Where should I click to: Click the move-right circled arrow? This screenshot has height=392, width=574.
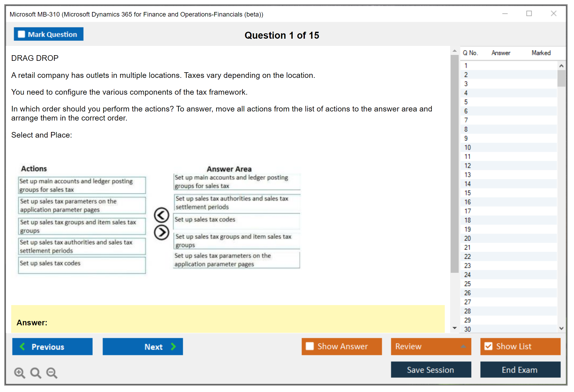click(x=162, y=233)
